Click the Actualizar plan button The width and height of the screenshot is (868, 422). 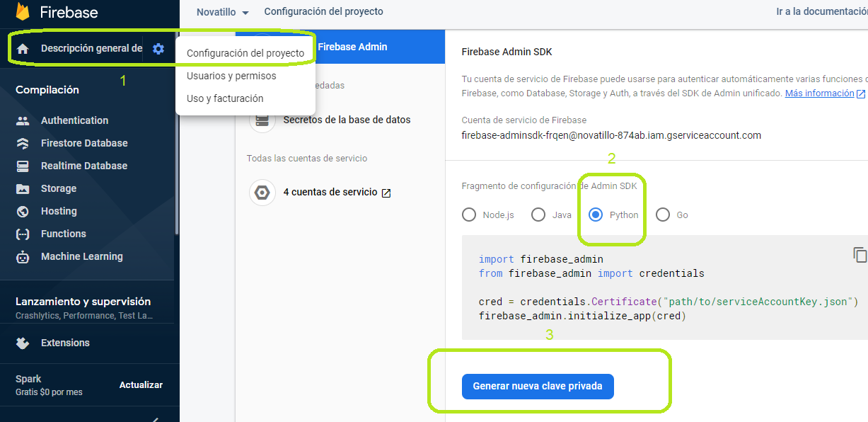pos(141,385)
